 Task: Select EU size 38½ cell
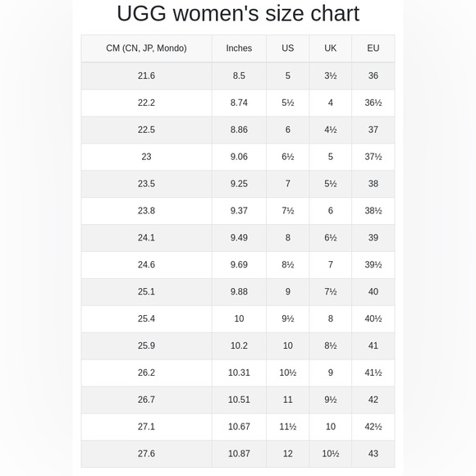(x=373, y=211)
